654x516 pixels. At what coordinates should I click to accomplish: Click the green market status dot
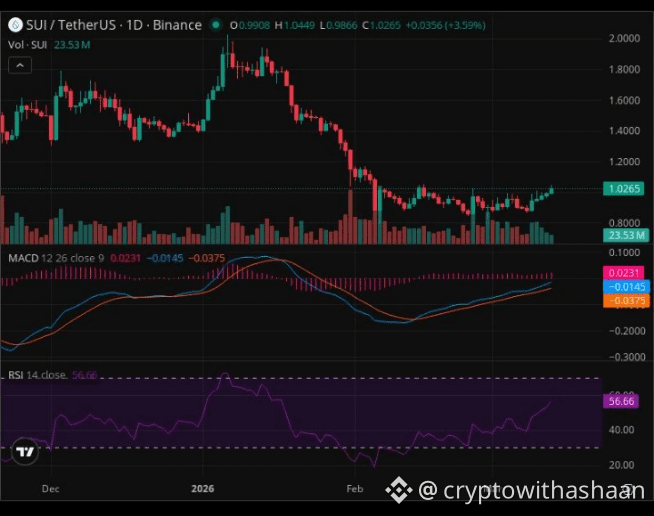216,25
